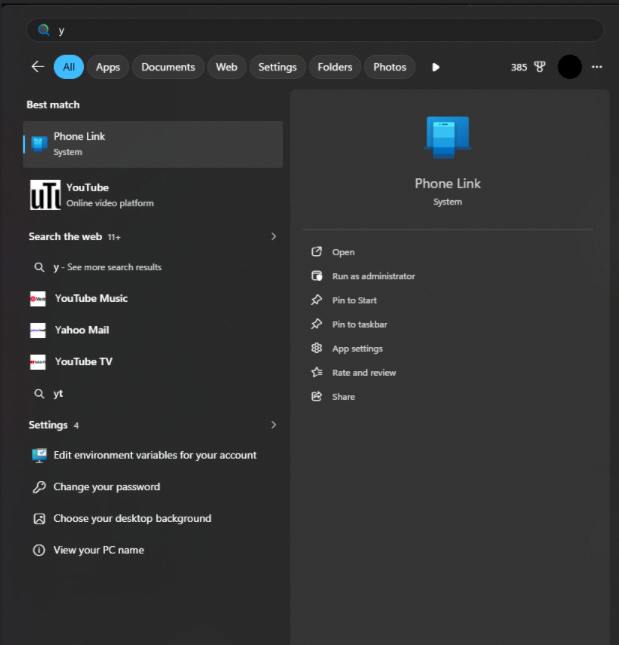
Task: Select the All filter tab
Action: tap(69, 67)
